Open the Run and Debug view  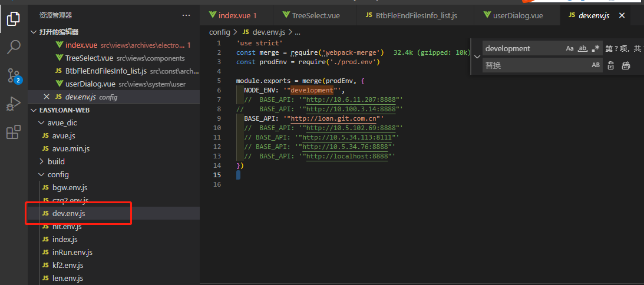click(x=13, y=104)
